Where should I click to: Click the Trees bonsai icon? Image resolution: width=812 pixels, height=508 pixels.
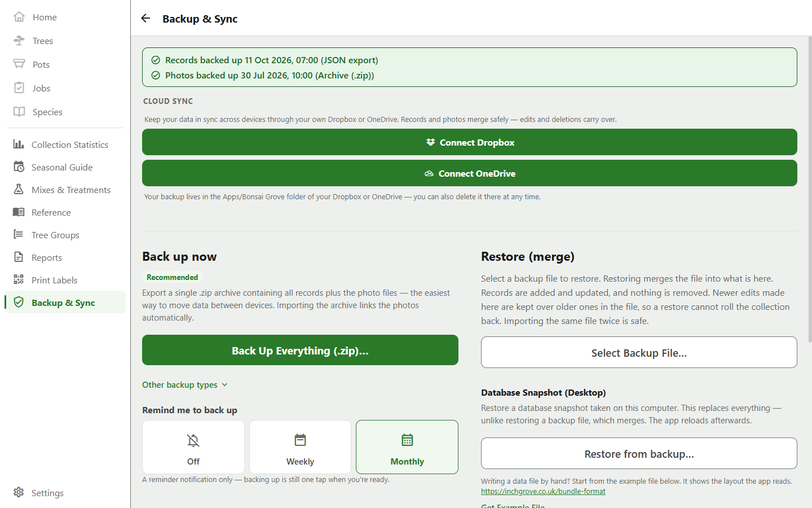19,41
